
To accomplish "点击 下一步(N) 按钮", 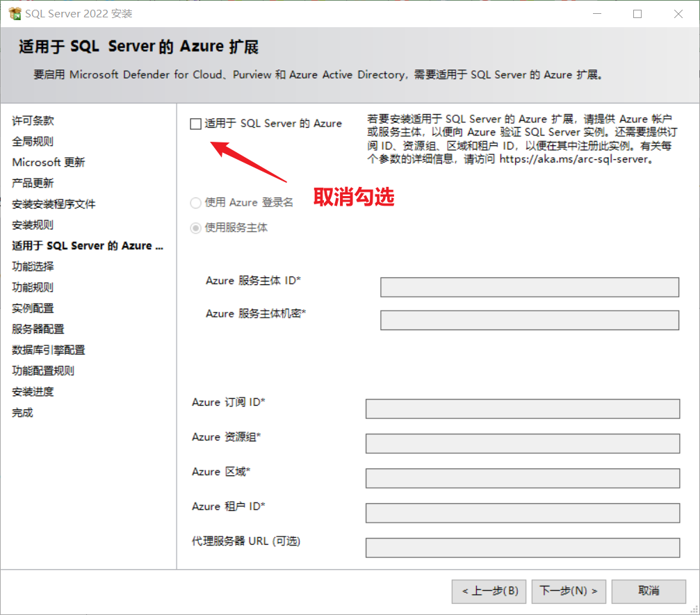I will point(569,591).
